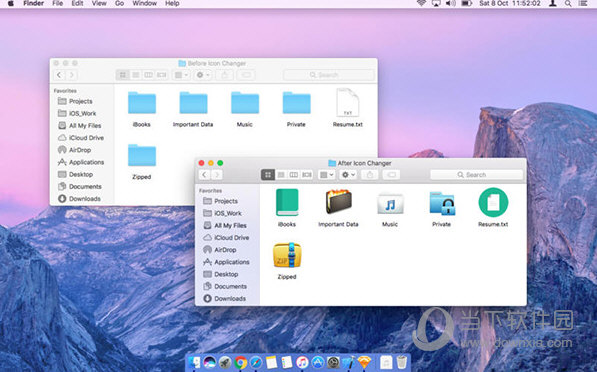
Task: Open the arrange-by dropdown in After Icon Changer
Action: click(326, 175)
